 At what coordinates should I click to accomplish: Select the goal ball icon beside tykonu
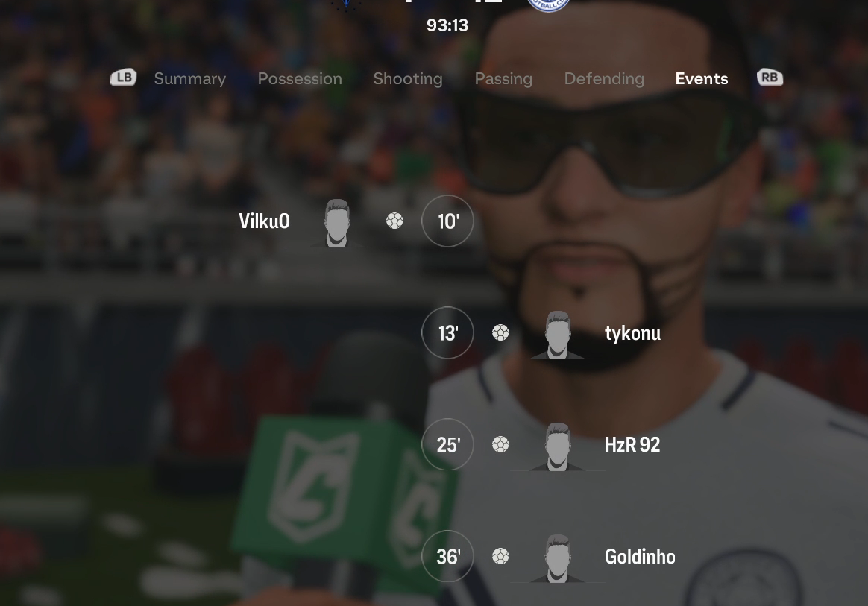[500, 332]
